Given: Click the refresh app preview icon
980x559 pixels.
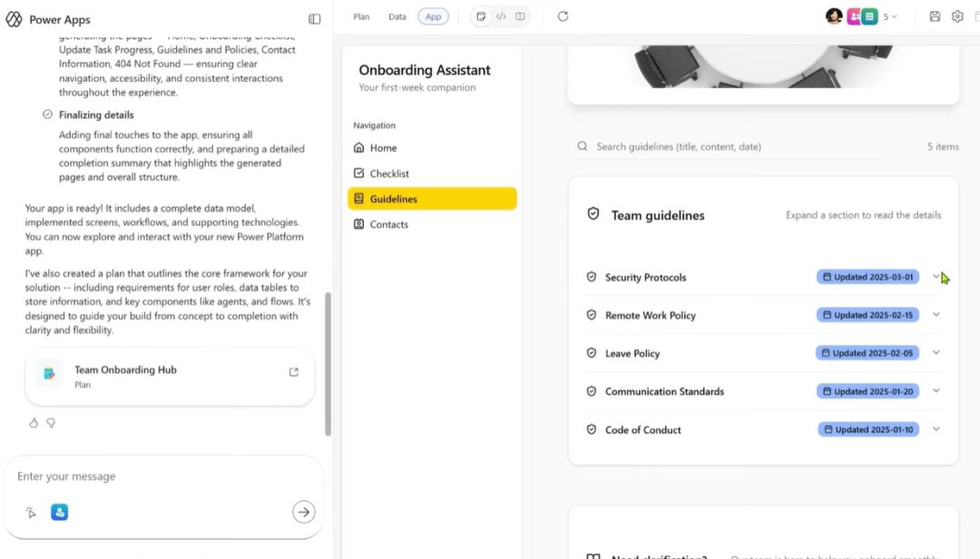Looking at the screenshot, I should pos(563,16).
